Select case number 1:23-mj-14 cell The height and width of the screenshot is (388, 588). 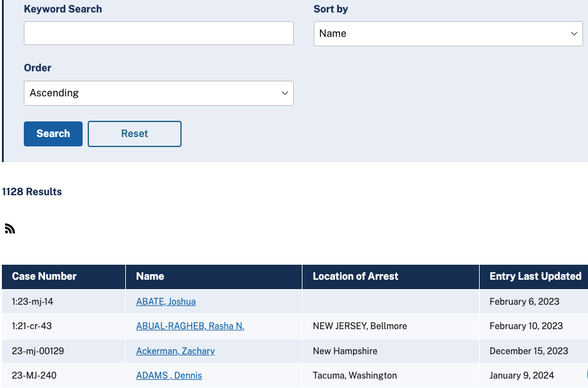[63, 302]
